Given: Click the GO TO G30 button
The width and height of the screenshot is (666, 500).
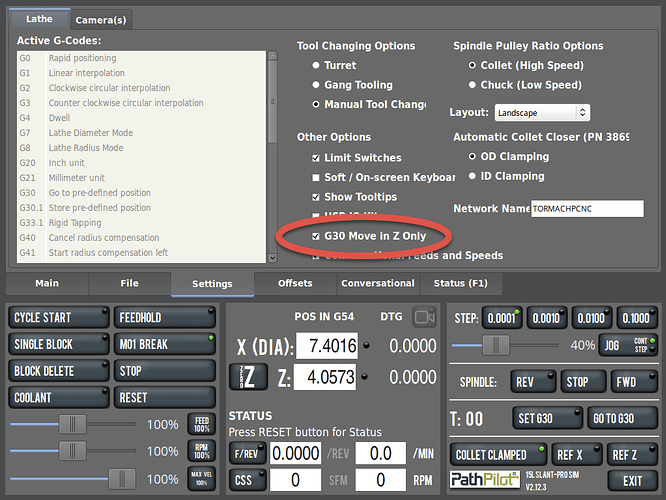Looking at the screenshot, I should (613, 419).
